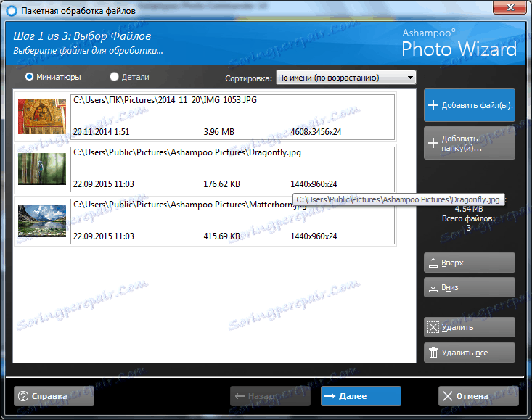Click the Удалить button
532x420 pixels.
point(470,327)
